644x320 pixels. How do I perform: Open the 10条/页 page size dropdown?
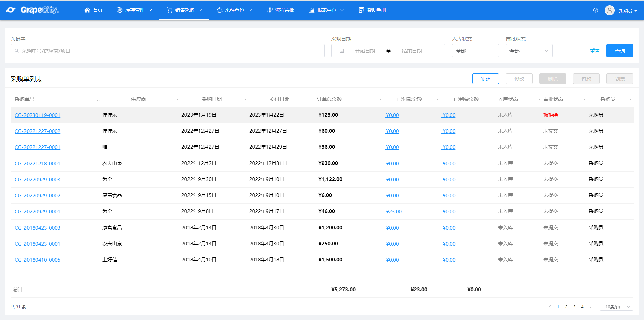[616, 307]
